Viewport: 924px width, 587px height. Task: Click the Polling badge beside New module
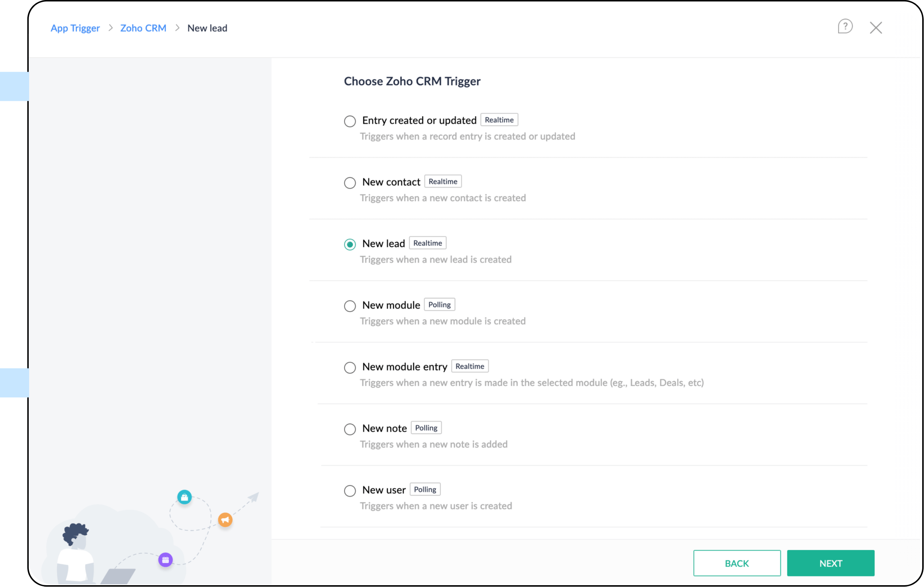point(439,305)
